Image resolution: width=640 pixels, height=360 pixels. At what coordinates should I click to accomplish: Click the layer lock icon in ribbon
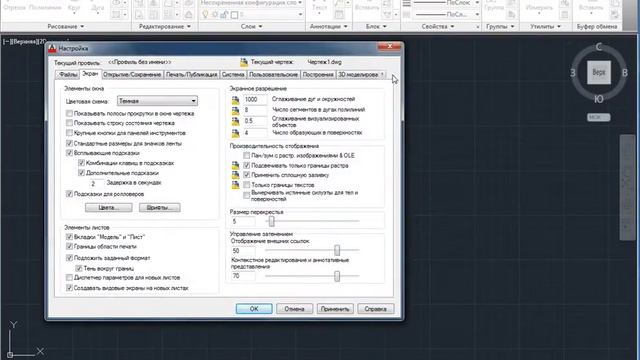click(x=224, y=15)
